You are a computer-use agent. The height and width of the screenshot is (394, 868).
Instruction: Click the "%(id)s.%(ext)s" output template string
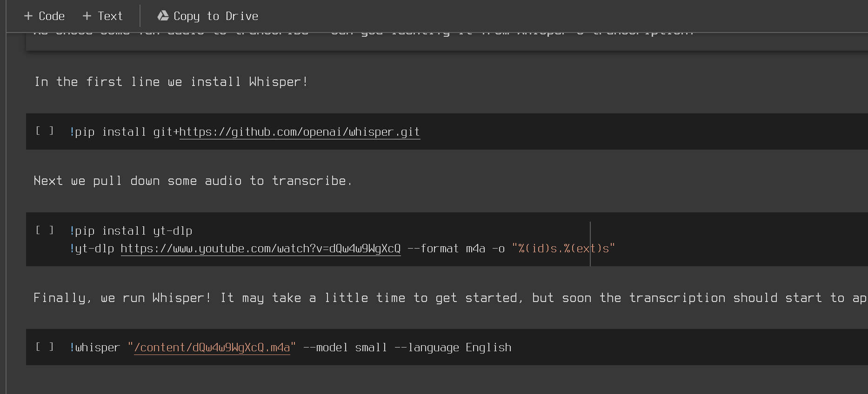[563, 249]
